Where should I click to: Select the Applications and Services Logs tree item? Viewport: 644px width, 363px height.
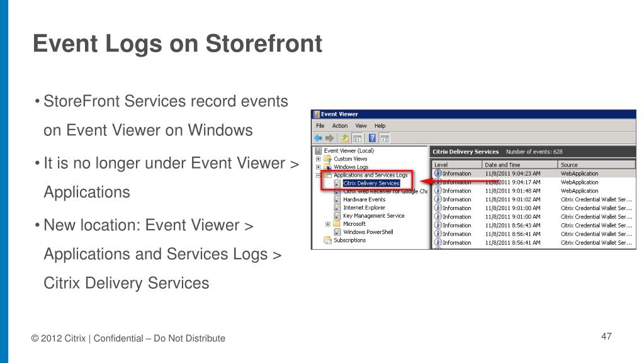[x=370, y=175]
